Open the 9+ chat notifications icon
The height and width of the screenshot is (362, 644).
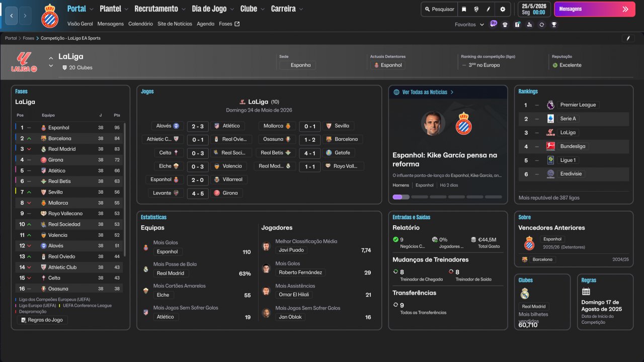tap(494, 24)
